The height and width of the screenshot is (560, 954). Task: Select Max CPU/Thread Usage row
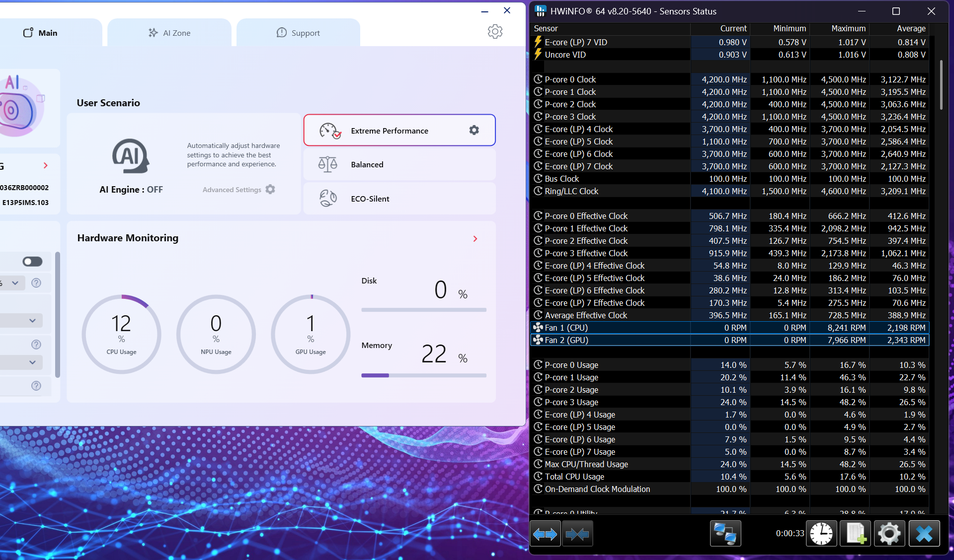[x=730, y=464]
